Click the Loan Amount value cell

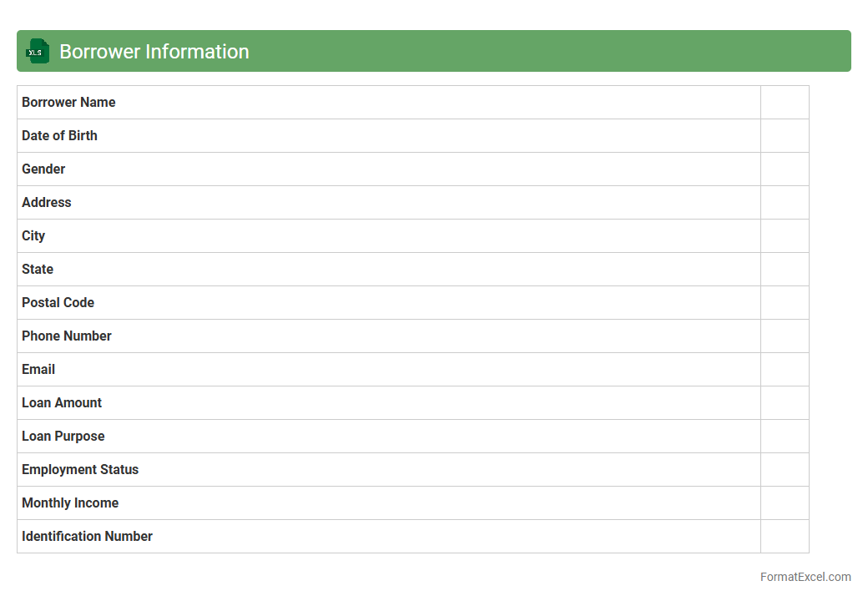tap(785, 403)
